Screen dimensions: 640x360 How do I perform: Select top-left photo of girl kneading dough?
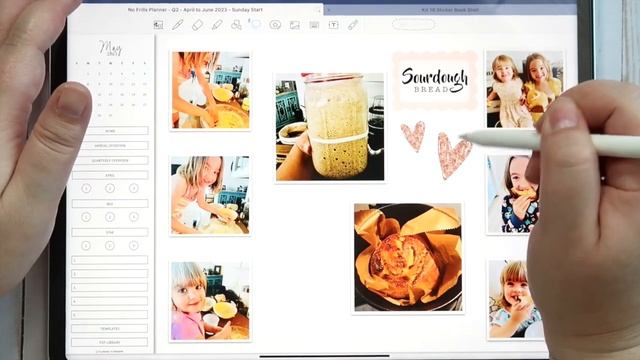click(211, 90)
